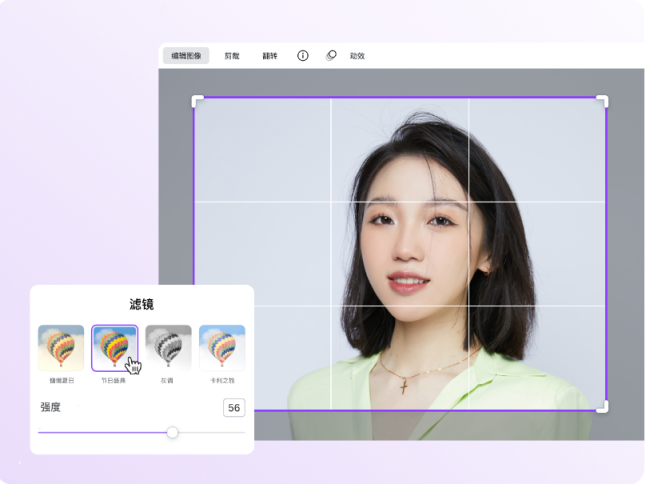The width and height of the screenshot is (646, 484).
Task: Click the 动效 label in toolbar
Action: coord(357,56)
